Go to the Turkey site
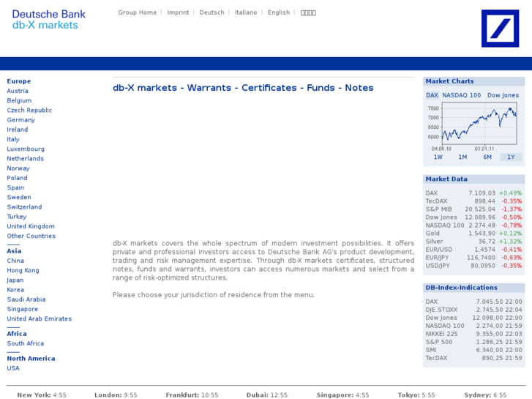This screenshot has width=532, height=399. click(17, 217)
